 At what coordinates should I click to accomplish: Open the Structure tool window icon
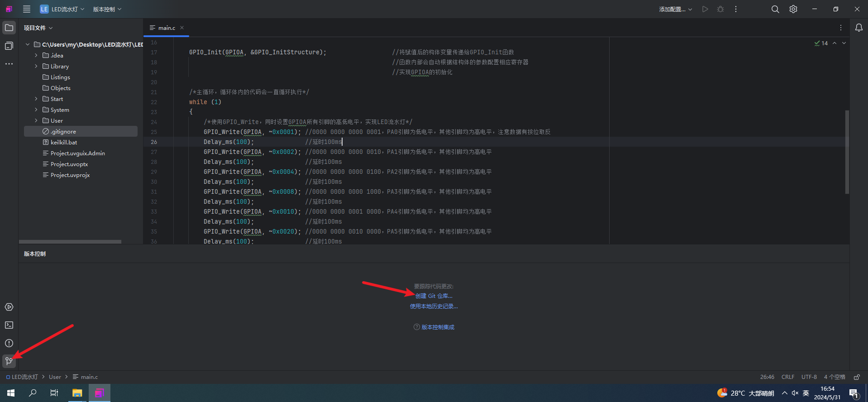pos(9,46)
